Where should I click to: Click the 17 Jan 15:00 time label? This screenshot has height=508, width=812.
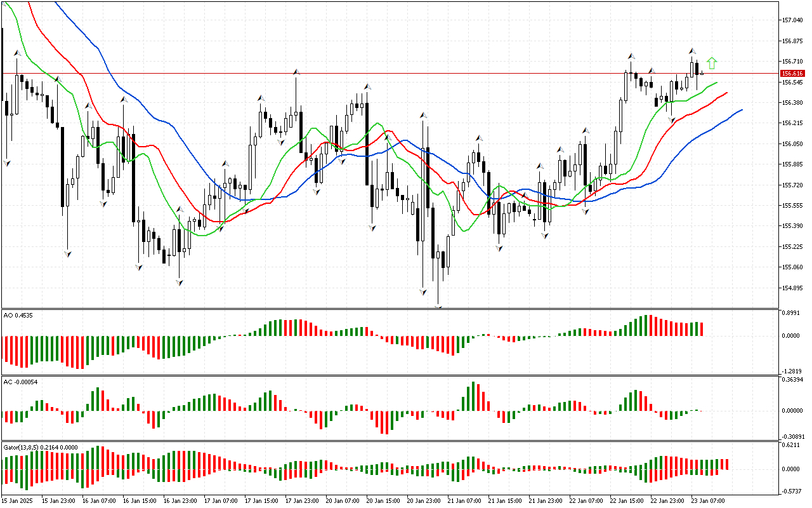pyautogui.click(x=263, y=500)
